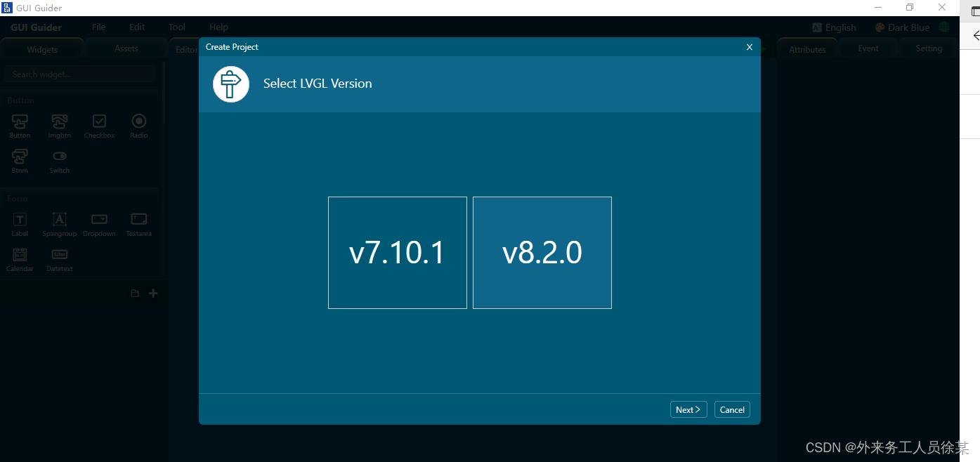
Task: Click the green globe icon
Action: (x=944, y=27)
